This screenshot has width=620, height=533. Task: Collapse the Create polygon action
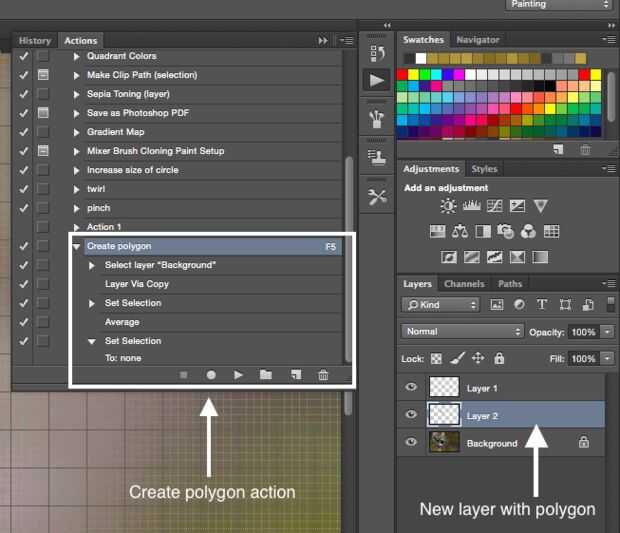pos(76,247)
